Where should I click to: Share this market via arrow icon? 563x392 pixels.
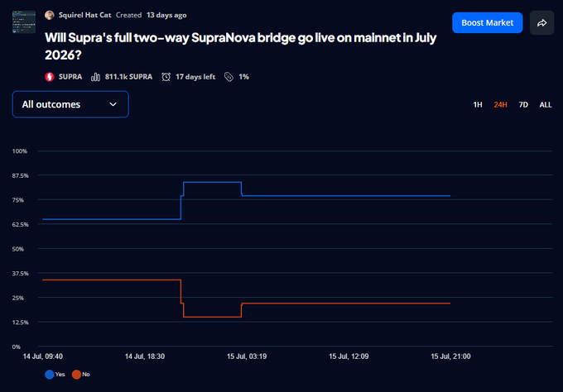(x=541, y=23)
